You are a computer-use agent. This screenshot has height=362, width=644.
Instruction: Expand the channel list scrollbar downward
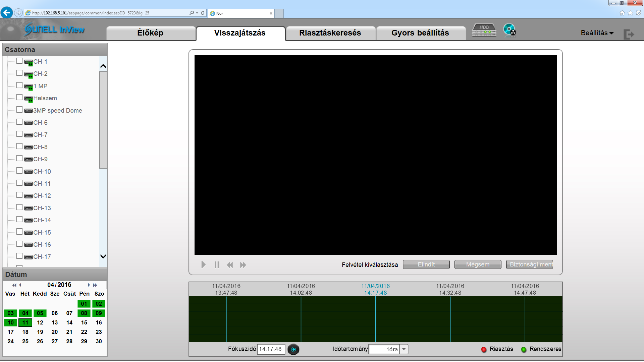click(x=103, y=255)
